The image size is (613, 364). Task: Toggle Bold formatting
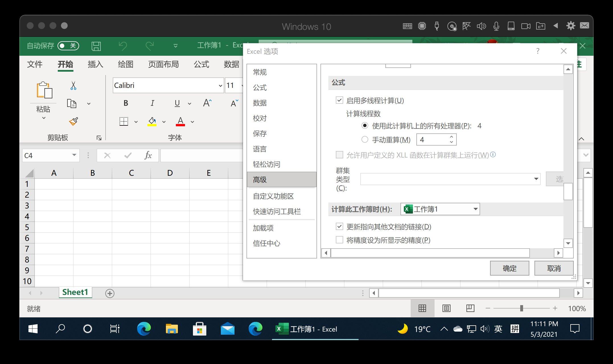click(126, 103)
